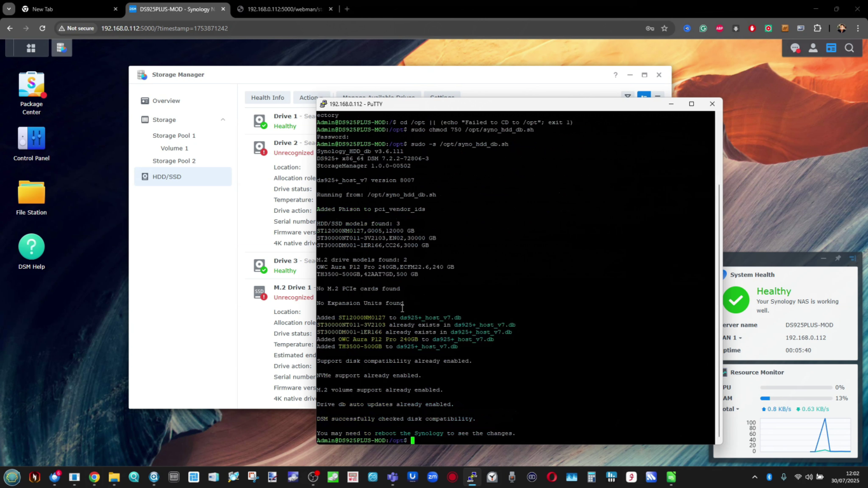Open Control Panel desktop icon
The image size is (868, 488).
tap(31, 144)
